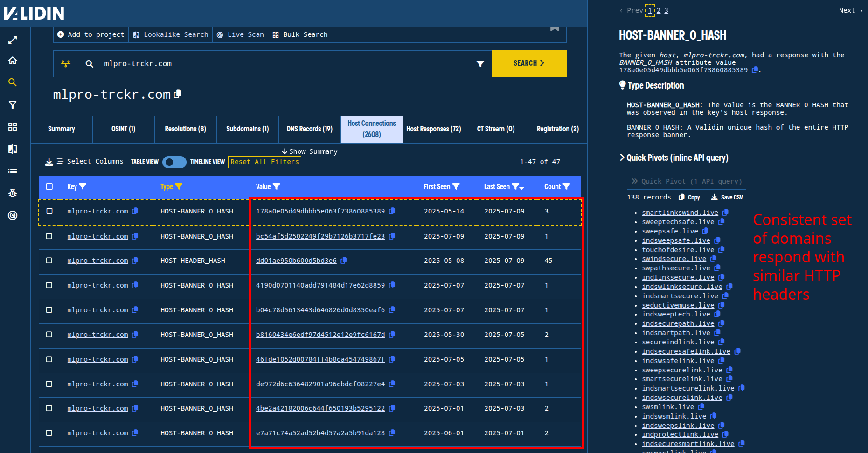Image resolution: width=868 pixels, height=453 pixels.
Task: Start a Live Scan
Action: tap(241, 34)
